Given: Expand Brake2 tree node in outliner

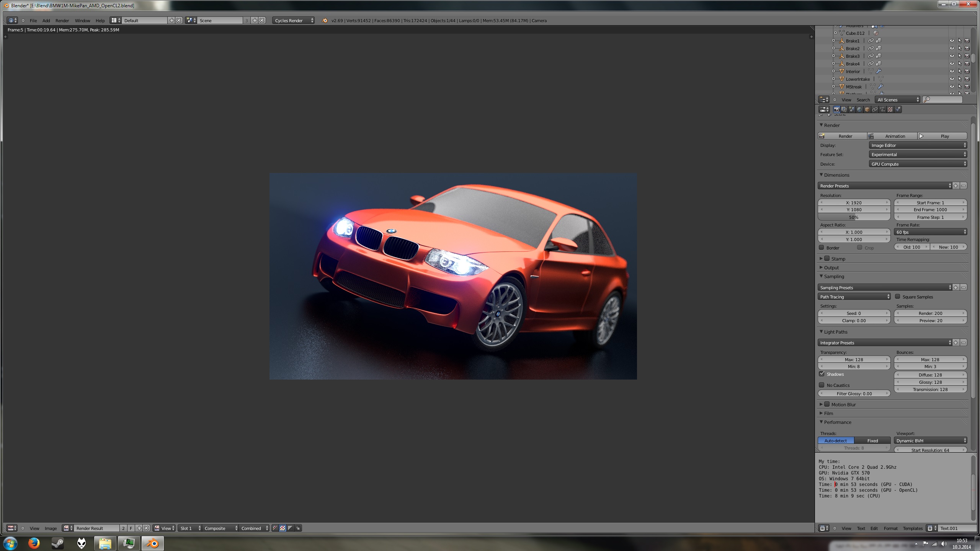Looking at the screenshot, I should click(833, 48).
